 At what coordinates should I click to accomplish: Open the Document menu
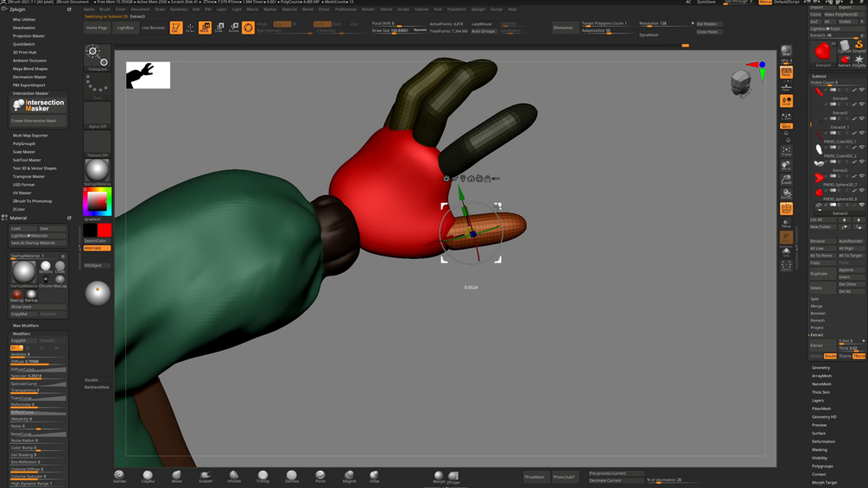[x=140, y=10]
